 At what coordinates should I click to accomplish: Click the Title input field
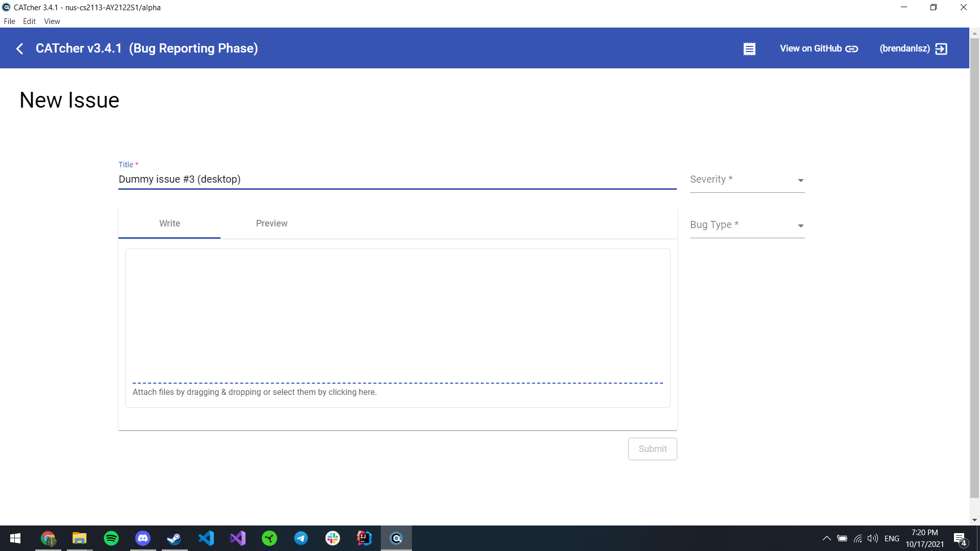tap(397, 180)
